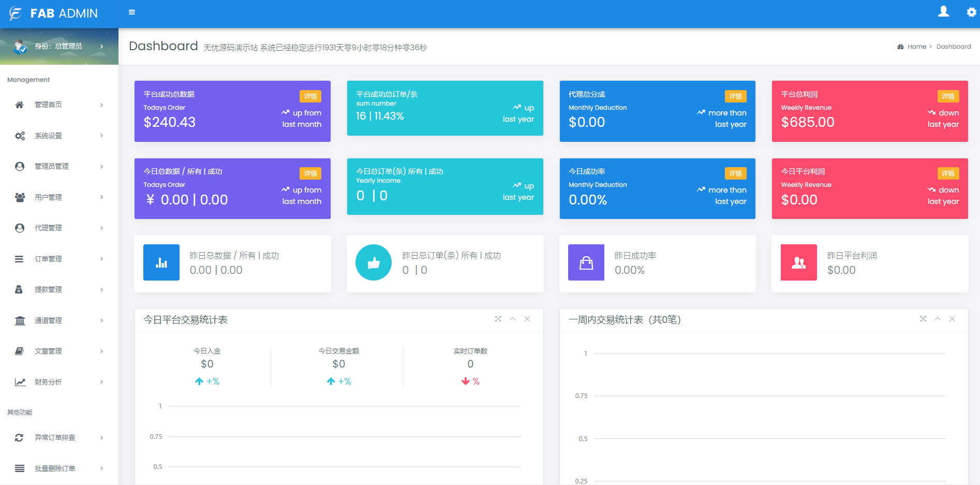Click the 用户管理 users icon
The width and height of the screenshot is (980, 485).
point(20,197)
